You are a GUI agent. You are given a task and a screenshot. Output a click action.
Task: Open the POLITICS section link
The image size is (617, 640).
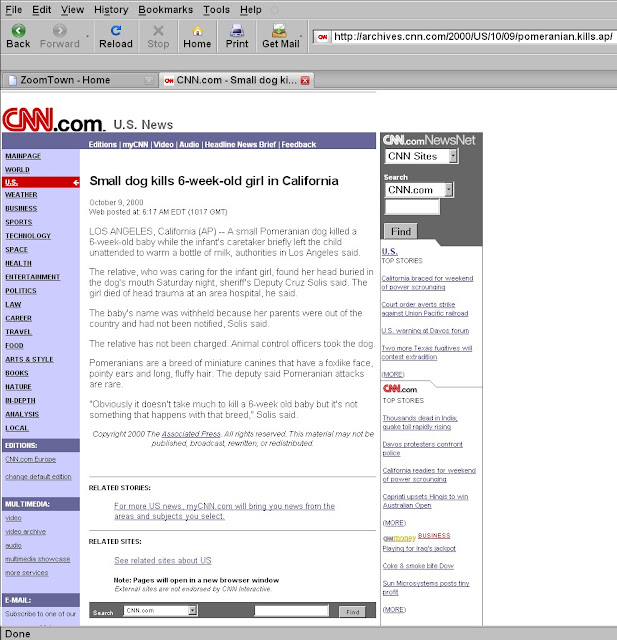(x=21, y=291)
